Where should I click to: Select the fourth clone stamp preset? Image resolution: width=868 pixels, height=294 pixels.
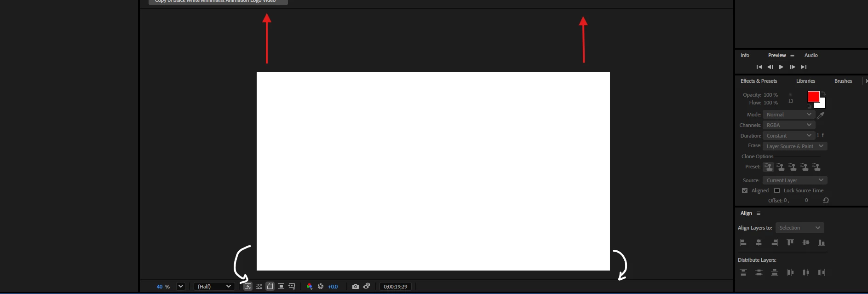(x=805, y=167)
